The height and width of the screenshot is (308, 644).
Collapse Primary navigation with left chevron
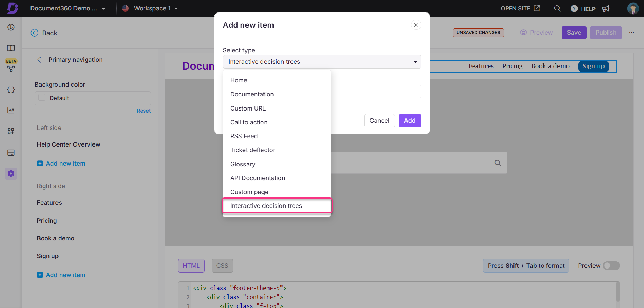[39, 60]
